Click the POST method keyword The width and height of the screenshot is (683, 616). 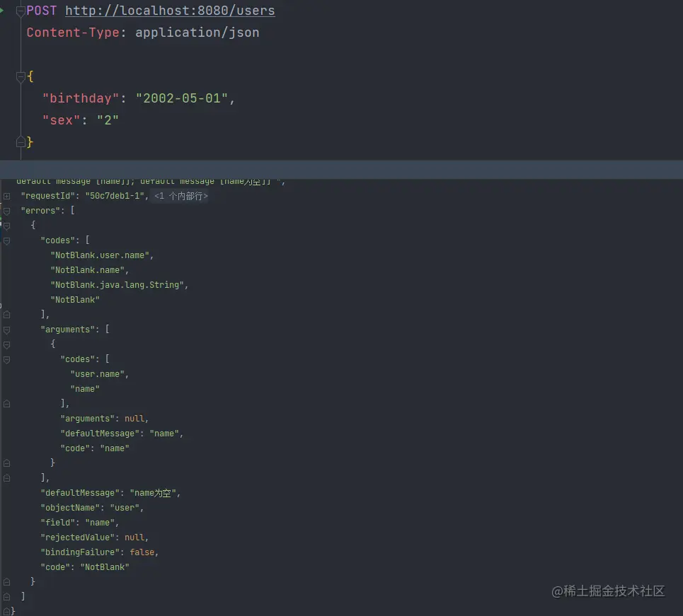click(x=41, y=11)
